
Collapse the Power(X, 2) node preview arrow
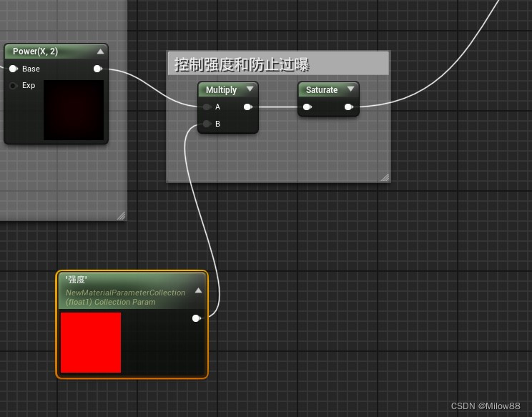[100, 51]
